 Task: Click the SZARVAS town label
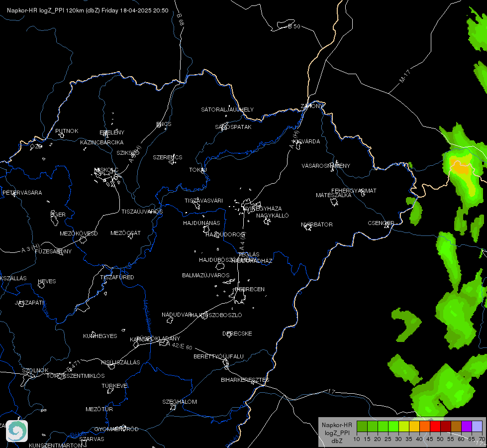[92, 439]
